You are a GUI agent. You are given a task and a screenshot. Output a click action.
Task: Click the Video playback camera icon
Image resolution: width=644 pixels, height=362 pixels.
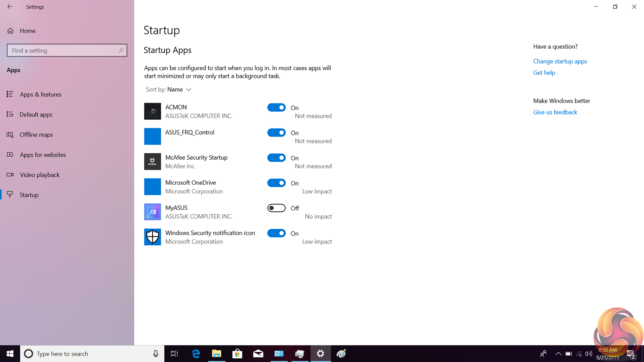coord(10,175)
